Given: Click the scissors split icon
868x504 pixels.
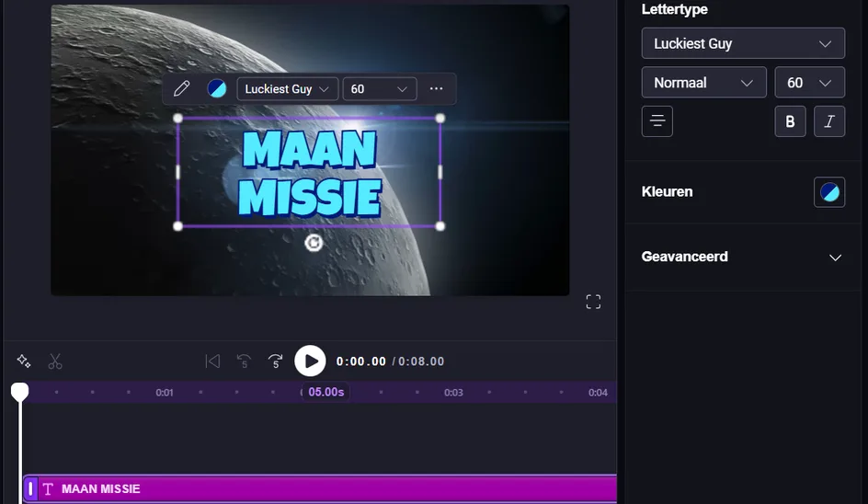Looking at the screenshot, I should 55,361.
